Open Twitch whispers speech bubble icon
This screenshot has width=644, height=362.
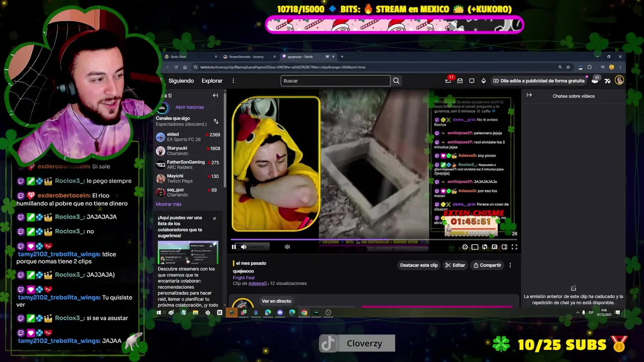pyautogui.click(x=471, y=80)
